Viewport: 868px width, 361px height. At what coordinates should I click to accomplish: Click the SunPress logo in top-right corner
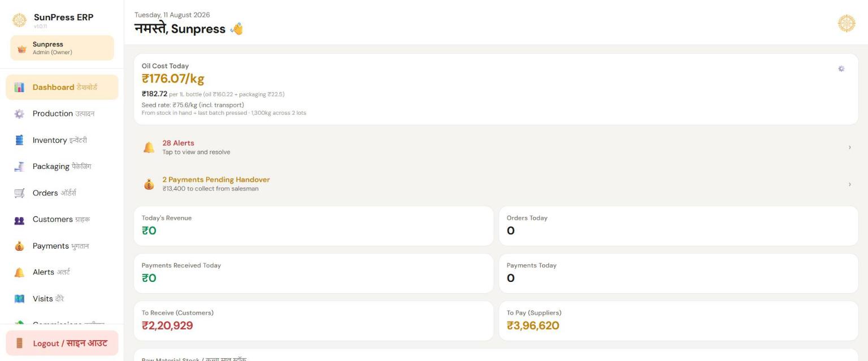(847, 23)
